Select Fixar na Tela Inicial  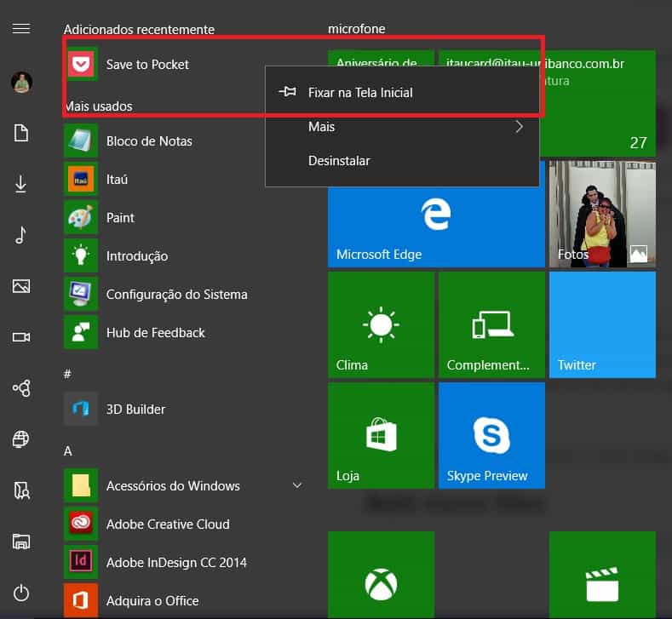tap(402, 93)
